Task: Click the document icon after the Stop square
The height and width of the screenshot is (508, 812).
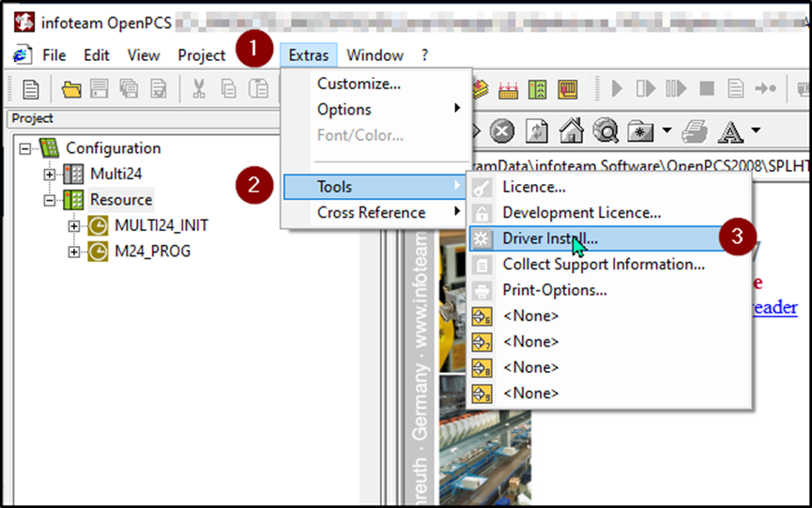Action: [735, 88]
